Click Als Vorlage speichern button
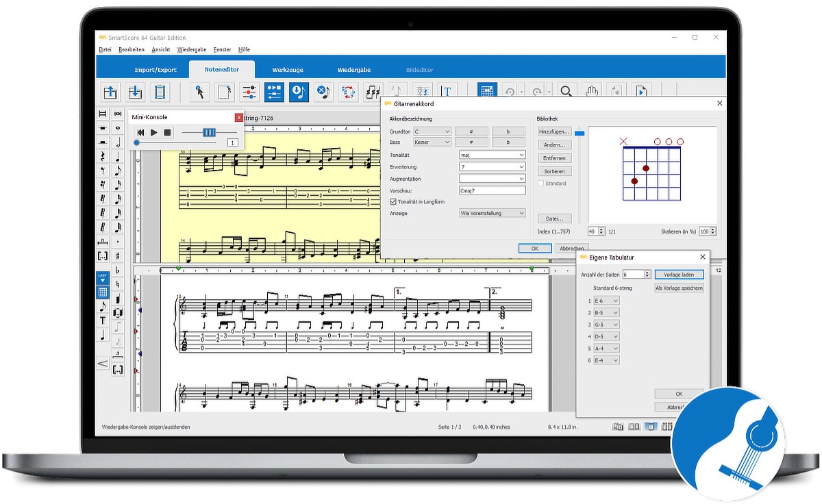The image size is (822, 504). (680, 288)
